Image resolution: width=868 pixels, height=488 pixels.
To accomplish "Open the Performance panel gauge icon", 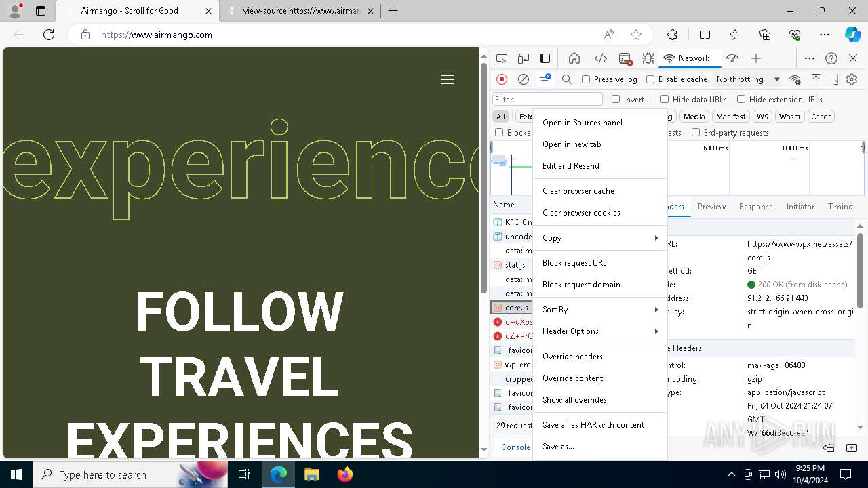I will [732, 58].
